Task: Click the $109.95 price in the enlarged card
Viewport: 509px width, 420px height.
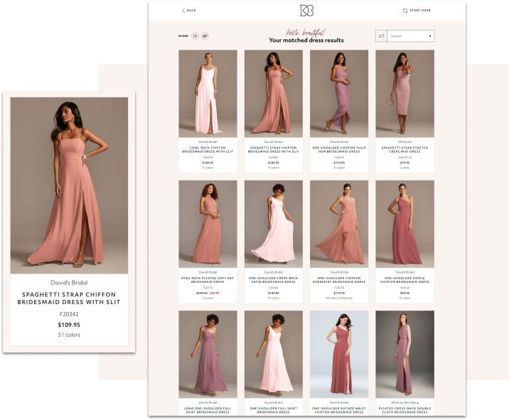Action: (x=69, y=325)
